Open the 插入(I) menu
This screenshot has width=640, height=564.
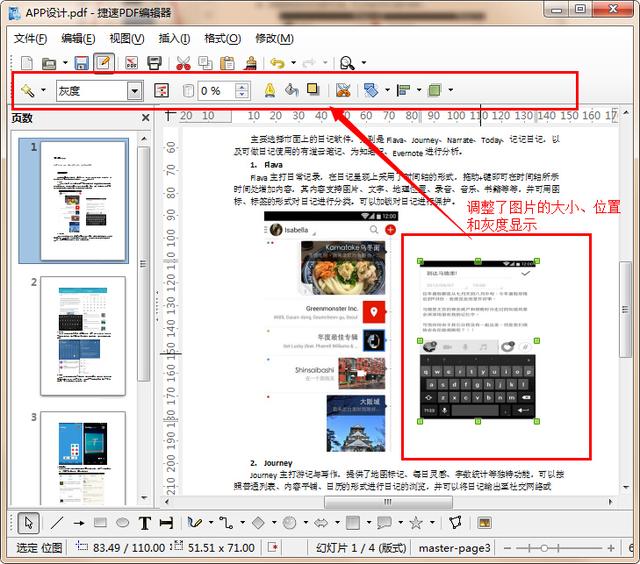coord(174,39)
